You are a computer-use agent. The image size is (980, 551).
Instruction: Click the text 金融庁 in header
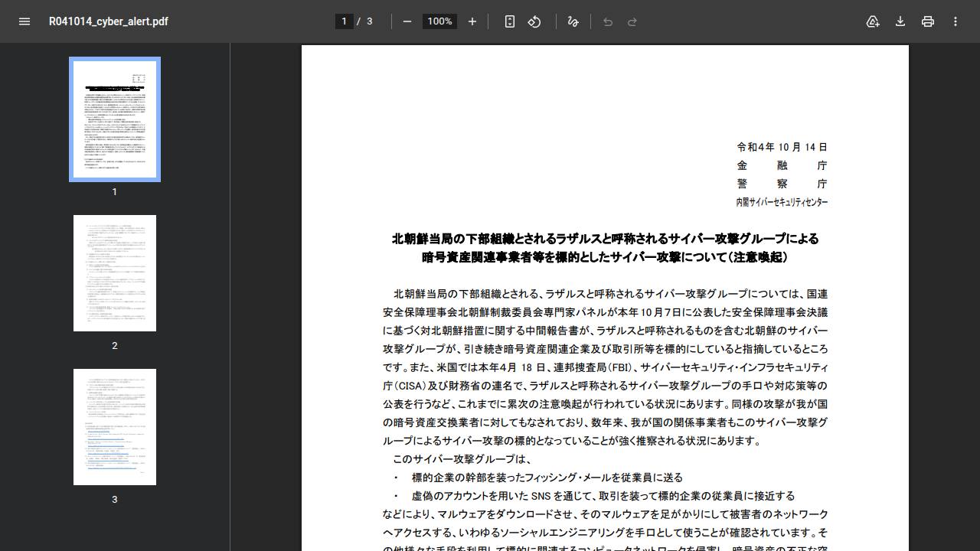782,165
